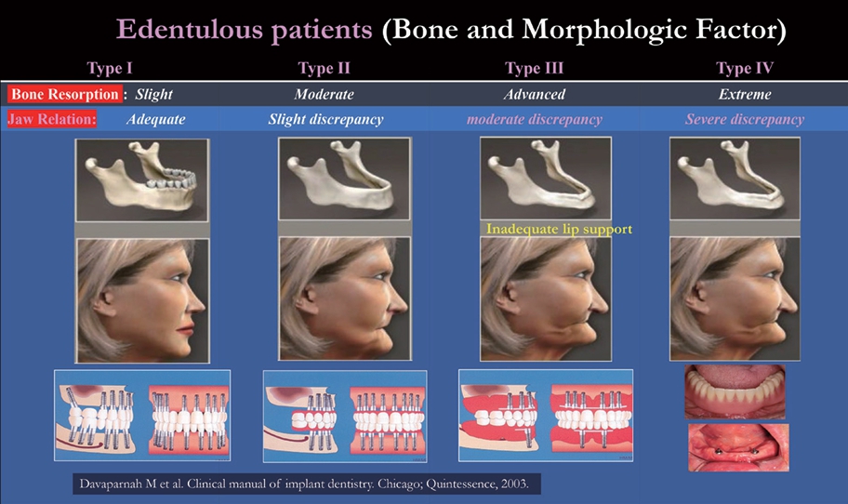Screen dimensions: 848x504
Task: Open the Type III implant prosthesis diagram
Action: coord(546,415)
